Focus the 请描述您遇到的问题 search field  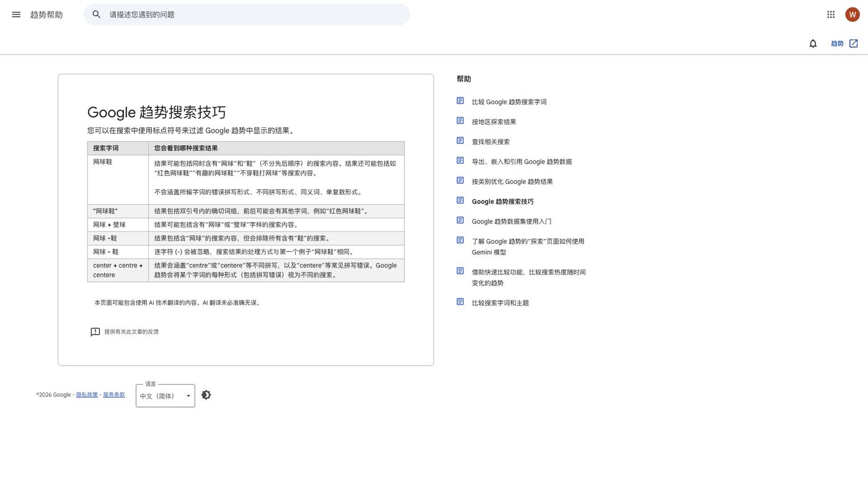[247, 14]
